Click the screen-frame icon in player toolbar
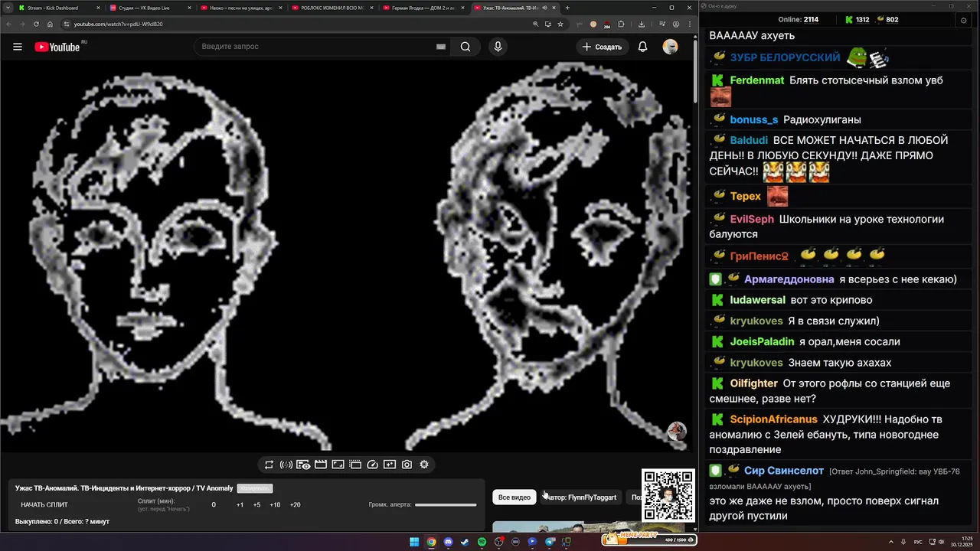This screenshot has height=551, width=980. pyautogui.click(x=338, y=465)
